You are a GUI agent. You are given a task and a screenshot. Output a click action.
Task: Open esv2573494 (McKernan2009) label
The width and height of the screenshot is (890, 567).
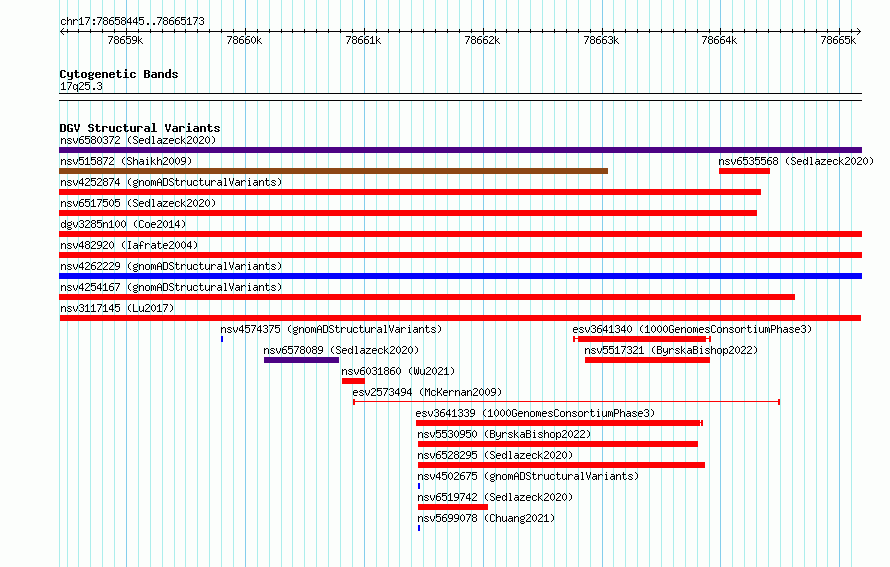(427, 392)
